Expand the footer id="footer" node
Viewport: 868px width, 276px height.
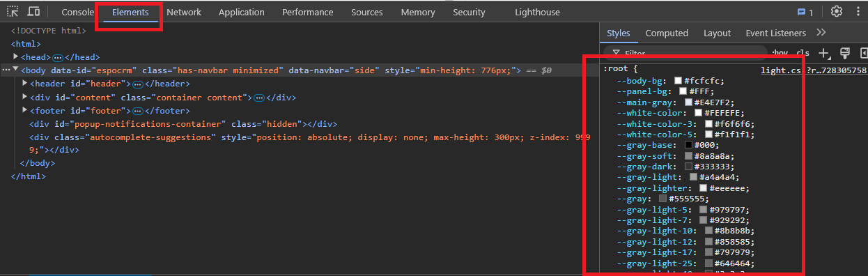tap(25, 111)
